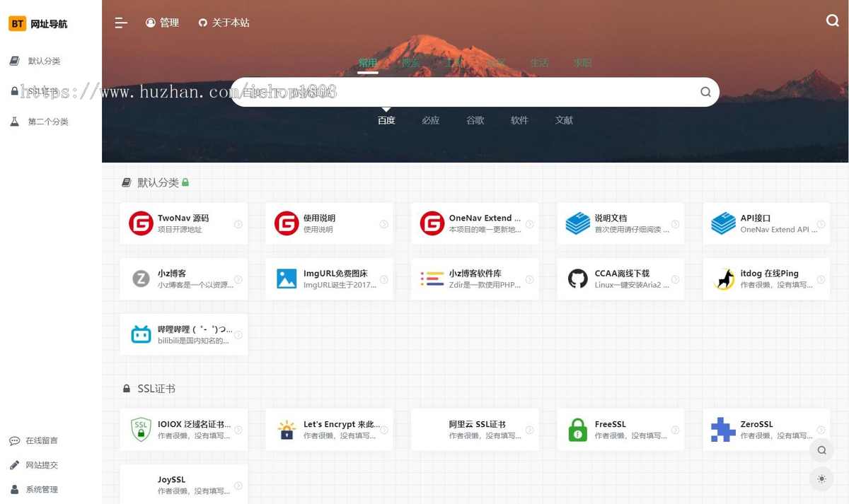The width and height of the screenshot is (849, 504).
Task: Click the ImgURL免费图床 picture icon
Action: [287, 279]
